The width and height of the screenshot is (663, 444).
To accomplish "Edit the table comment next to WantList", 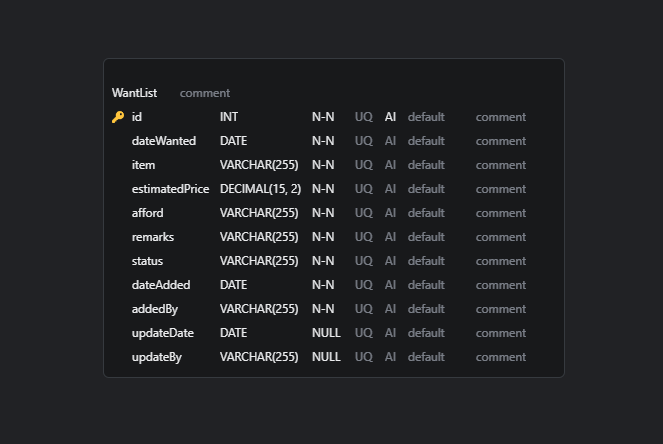I will tap(205, 93).
